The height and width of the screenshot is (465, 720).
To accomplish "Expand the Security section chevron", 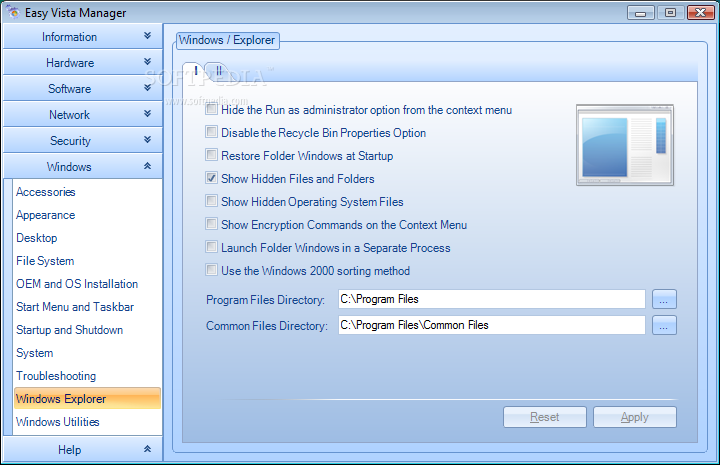I will (147, 140).
